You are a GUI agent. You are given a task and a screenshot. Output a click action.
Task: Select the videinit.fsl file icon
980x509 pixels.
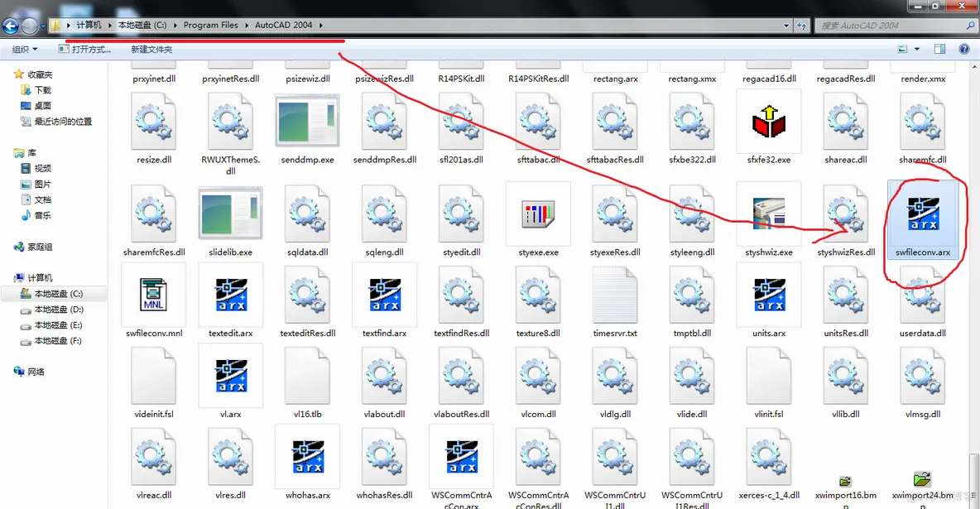tap(154, 375)
